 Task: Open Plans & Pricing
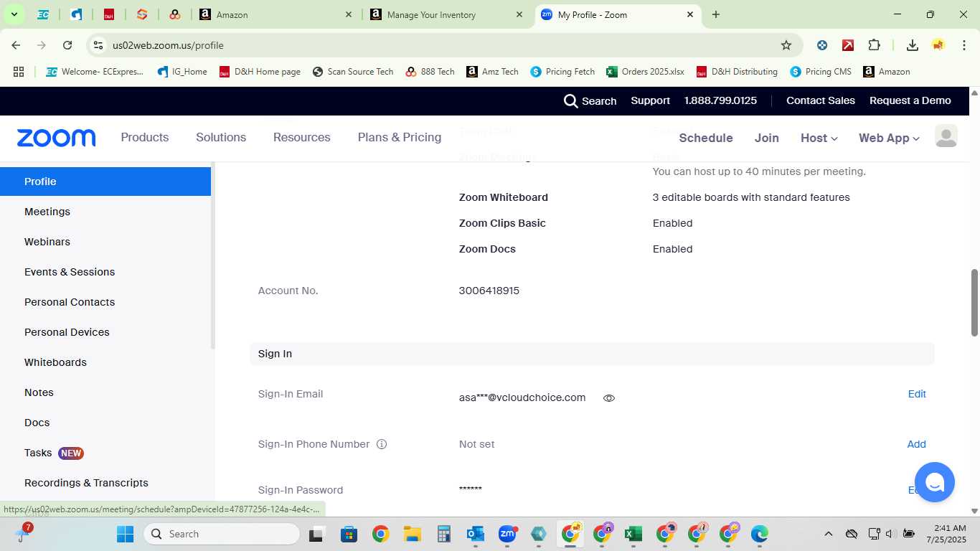[x=400, y=137]
